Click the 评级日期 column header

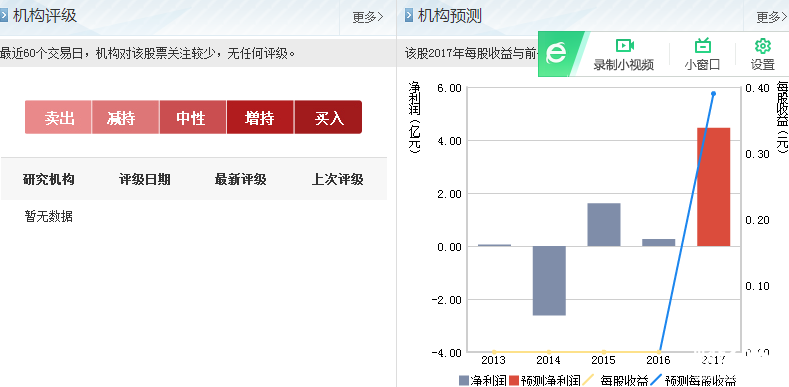point(144,180)
